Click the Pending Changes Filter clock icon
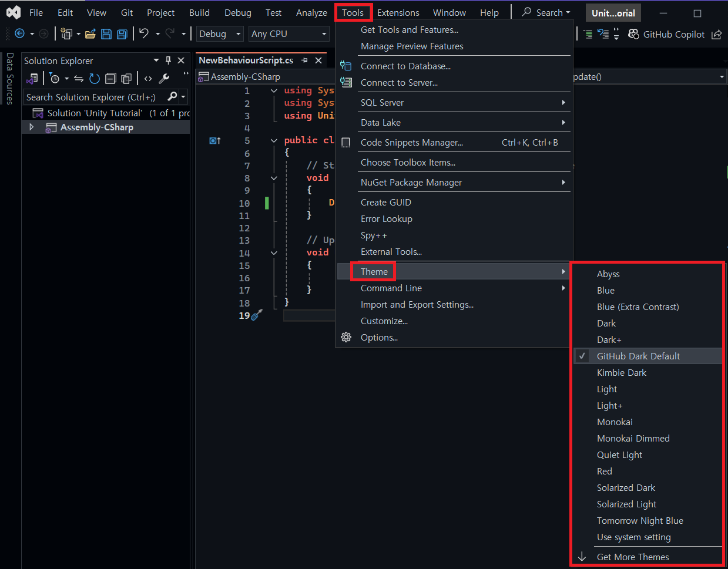 pos(55,78)
